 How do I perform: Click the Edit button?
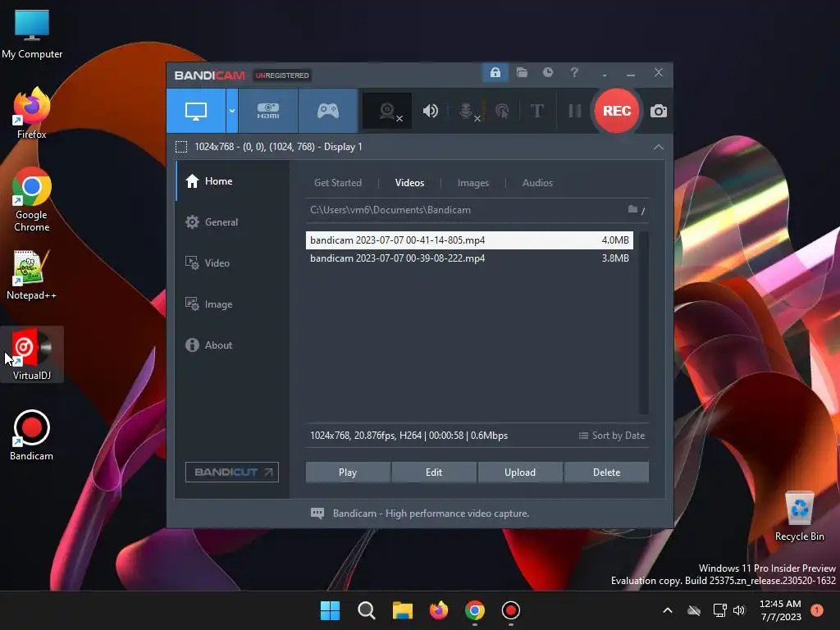click(x=434, y=472)
